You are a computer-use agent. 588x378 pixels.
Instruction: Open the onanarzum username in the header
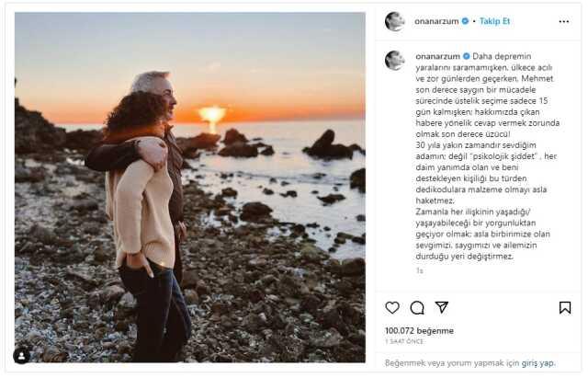coord(437,21)
